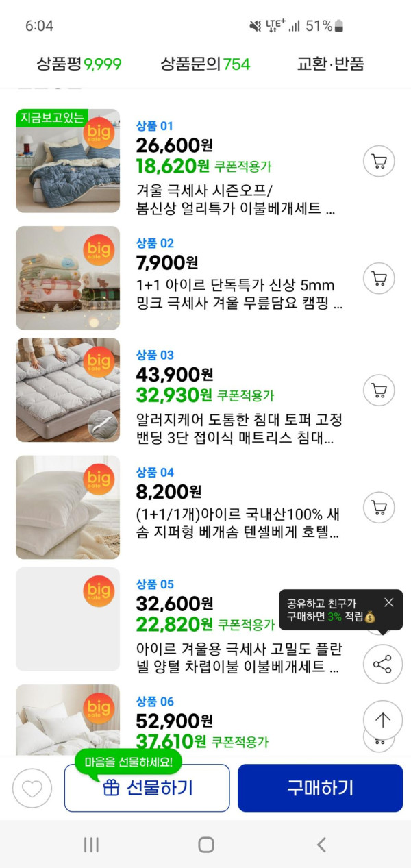The height and width of the screenshot is (868, 411).
Task: Tap the share icon button
Action: 382,664
